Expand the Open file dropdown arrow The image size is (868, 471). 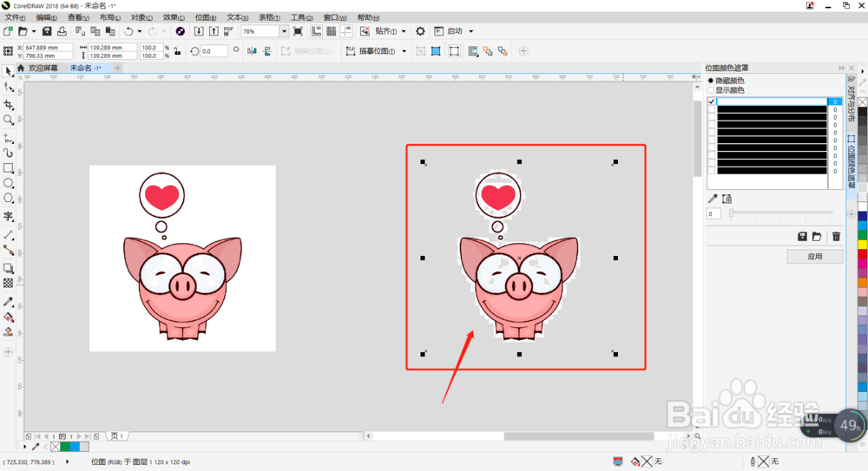tap(33, 31)
